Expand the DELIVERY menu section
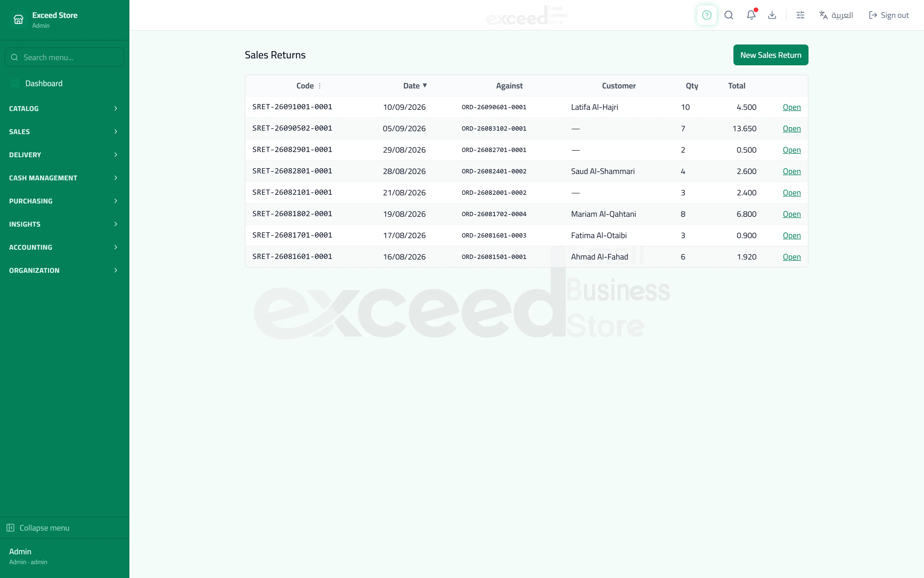924x578 pixels. coord(64,155)
